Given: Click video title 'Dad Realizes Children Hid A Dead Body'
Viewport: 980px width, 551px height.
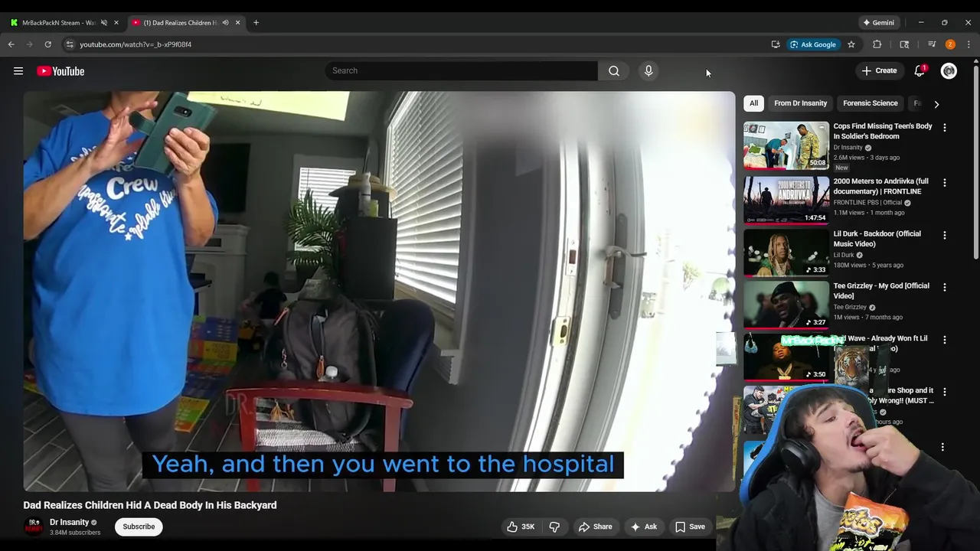Looking at the screenshot, I should (x=150, y=505).
